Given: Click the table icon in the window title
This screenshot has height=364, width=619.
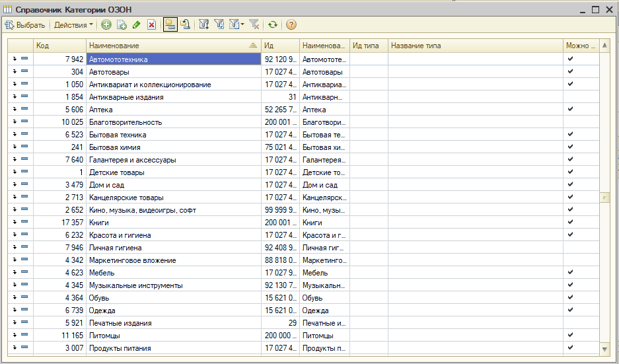Looking at the screenshot, I should tap(7, 9).
